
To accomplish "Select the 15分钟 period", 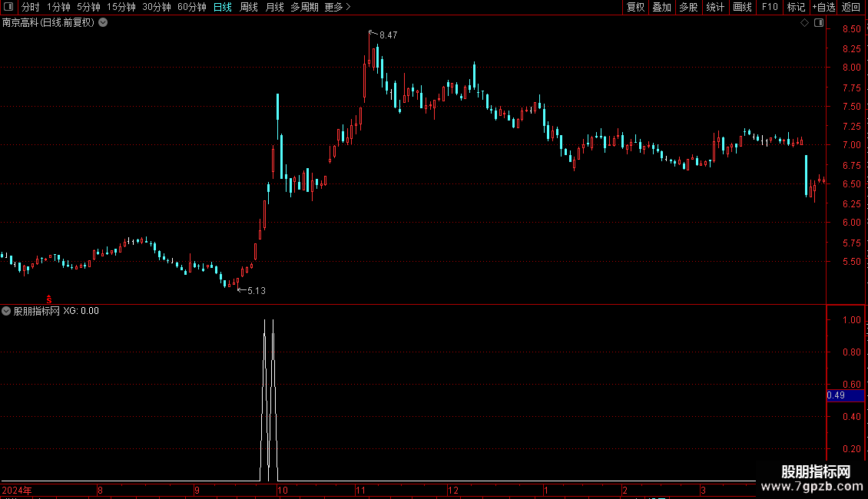I will 121,7.
